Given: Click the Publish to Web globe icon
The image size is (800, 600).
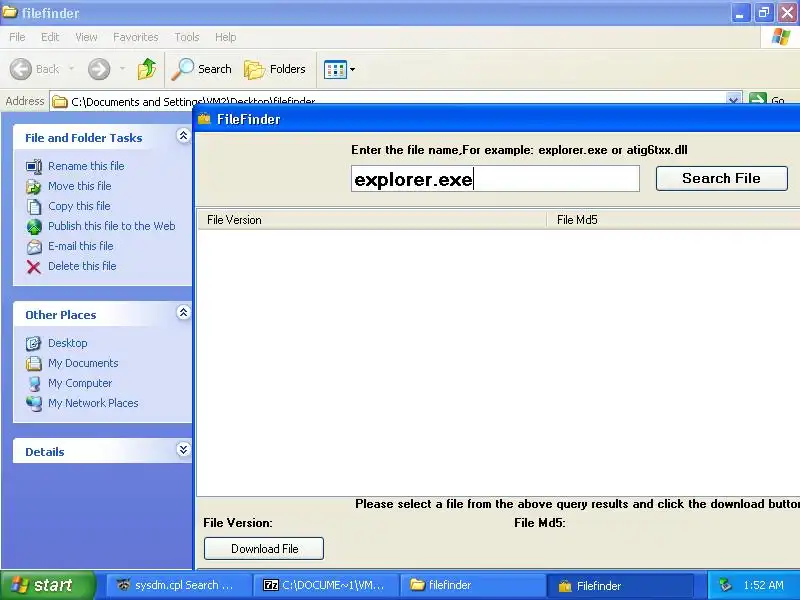Looking at the screenshot, I should 34,227.
